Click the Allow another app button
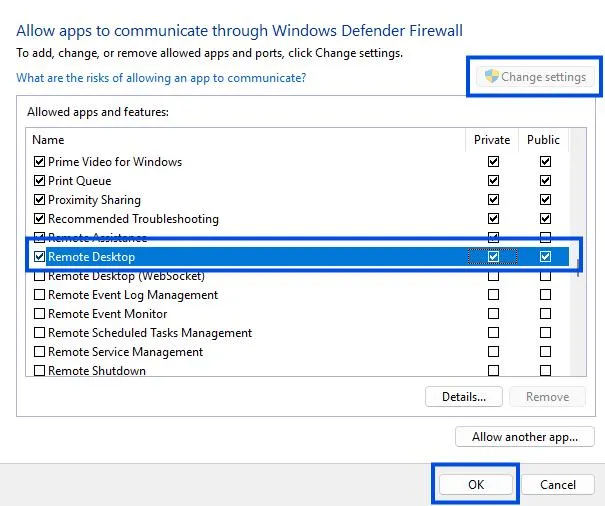The height and width of the screenshot is (506, 605). 525,437
